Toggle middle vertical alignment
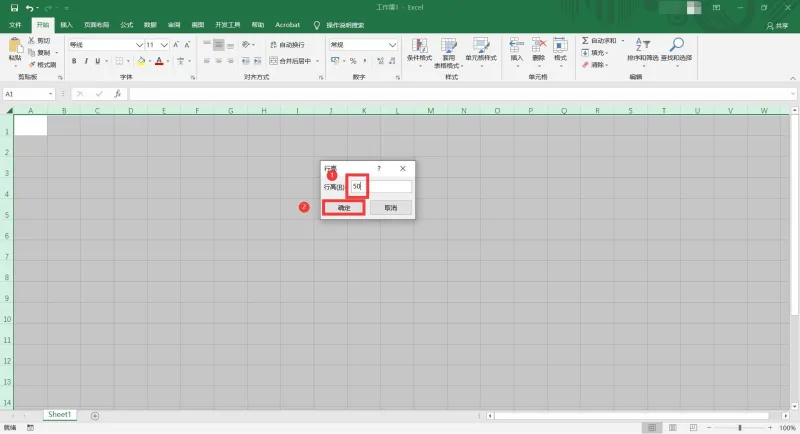800x434 pixels. 218,45
